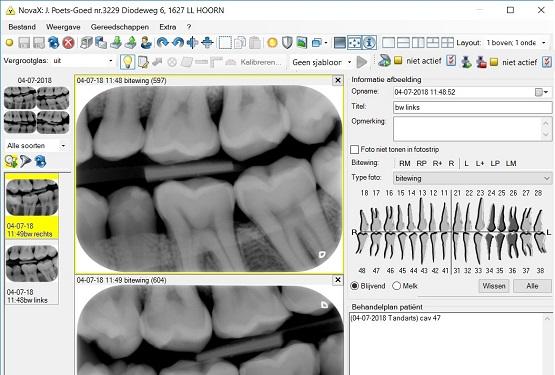Click the checklist icon after second niet actief
This screenshot has height=375, width=555.
pyautogui.click(x=547, y=62)
